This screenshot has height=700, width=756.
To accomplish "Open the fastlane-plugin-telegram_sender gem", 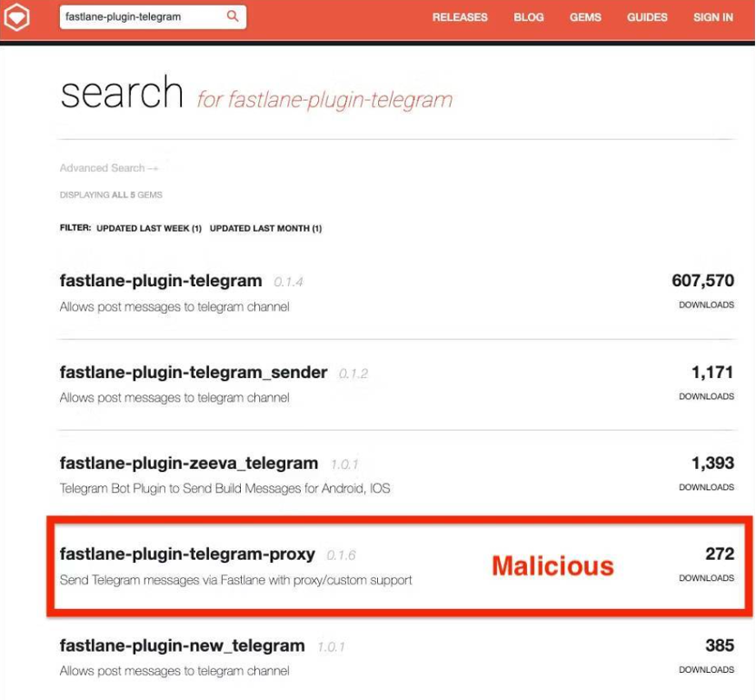I will [x=194, y=372].
